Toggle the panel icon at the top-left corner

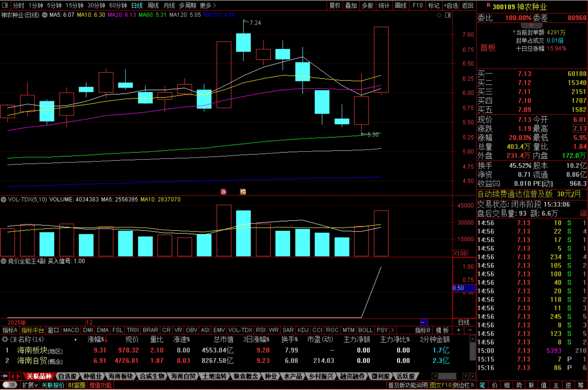click(5, 5)
